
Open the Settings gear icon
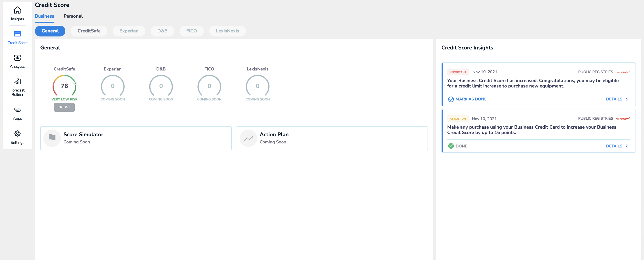click(x=17, y=133)
